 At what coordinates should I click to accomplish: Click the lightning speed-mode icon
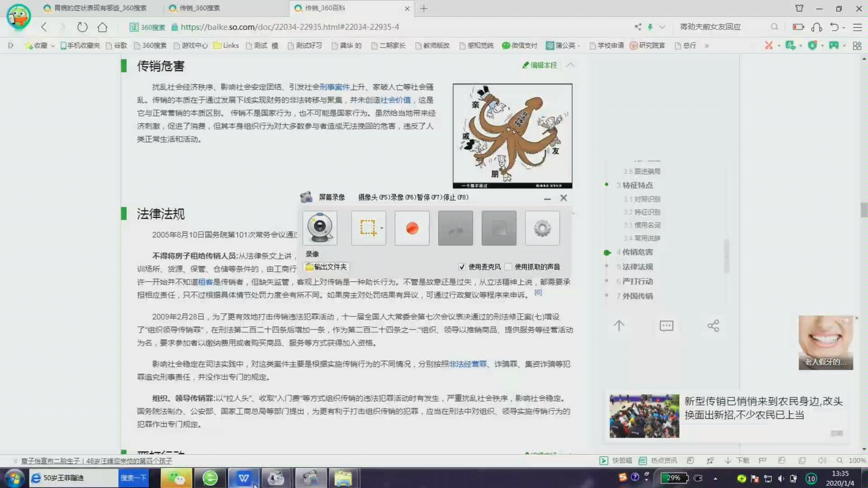650,27
